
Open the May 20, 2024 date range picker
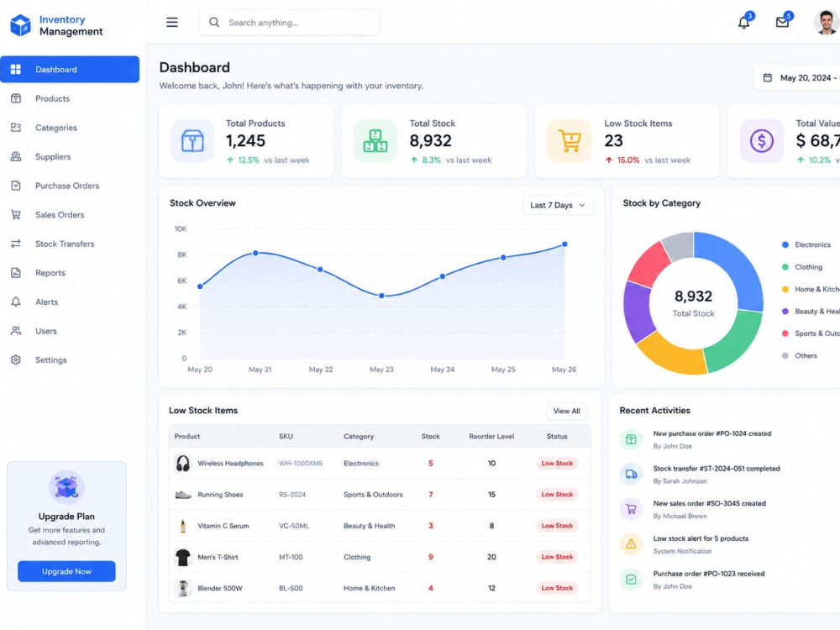click(x=797, y=77)
